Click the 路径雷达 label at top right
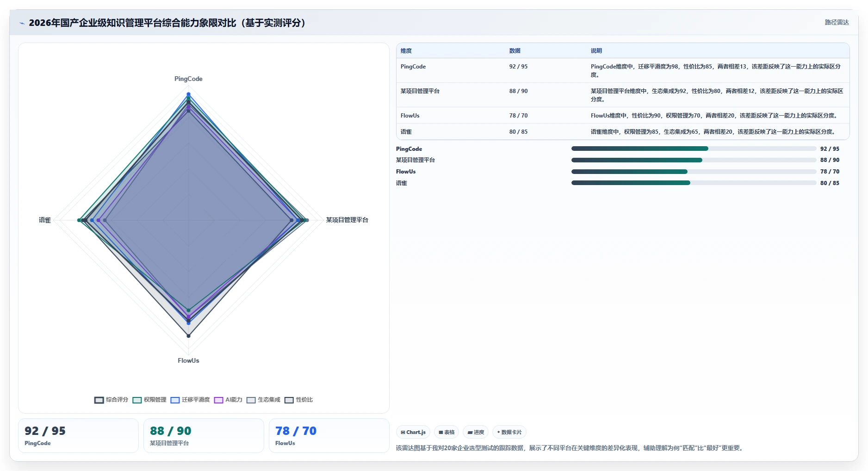The image size is (868, 471). point(837,22)
